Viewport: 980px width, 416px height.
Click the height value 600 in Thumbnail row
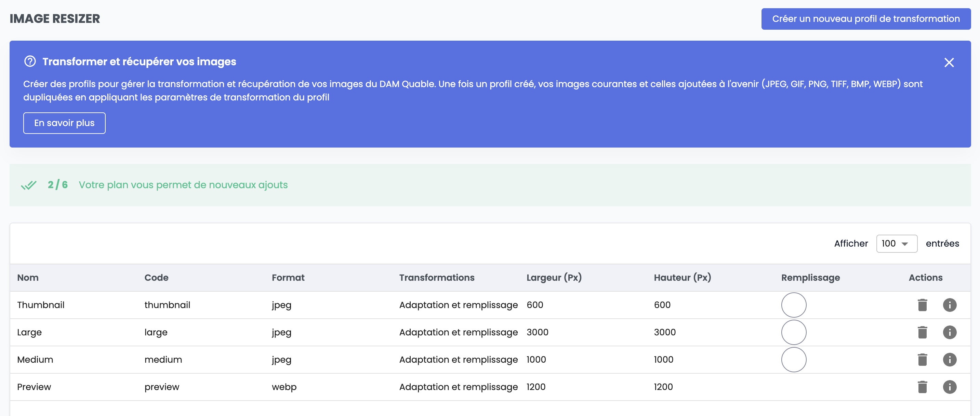pos(662,305)
